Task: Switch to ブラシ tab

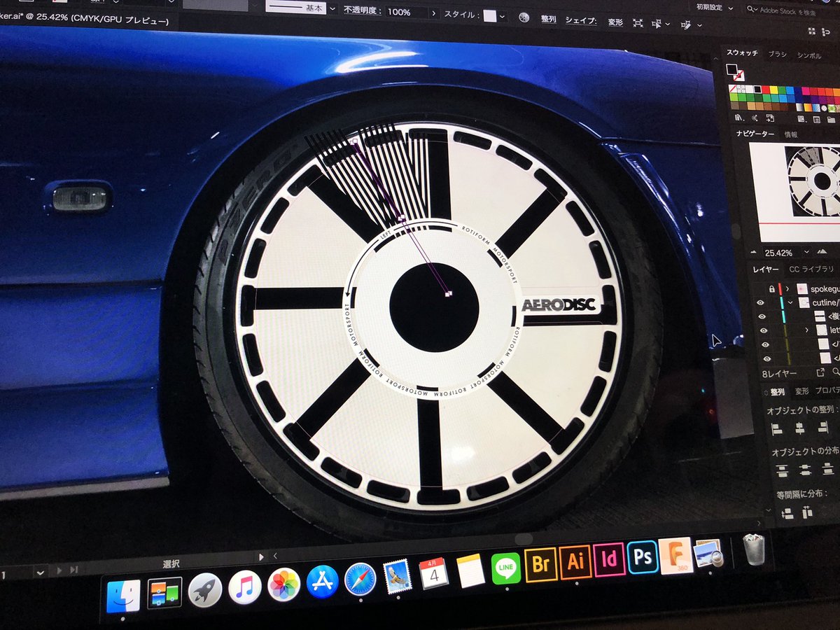Action: (x=778, y=54)
